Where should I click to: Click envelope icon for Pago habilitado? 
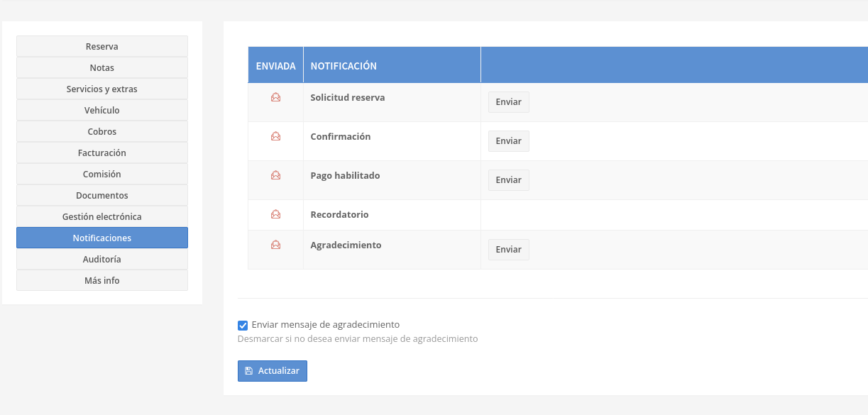[276, 176]
